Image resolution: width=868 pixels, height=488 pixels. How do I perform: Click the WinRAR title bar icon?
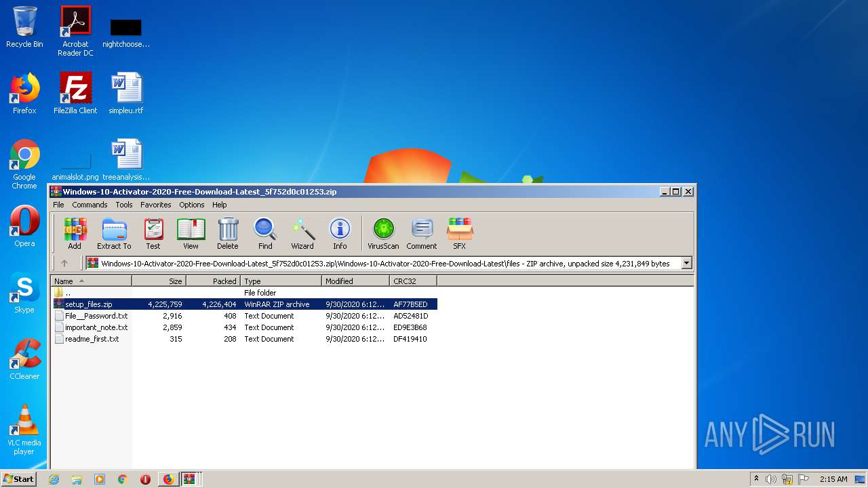tap(56, 192)
